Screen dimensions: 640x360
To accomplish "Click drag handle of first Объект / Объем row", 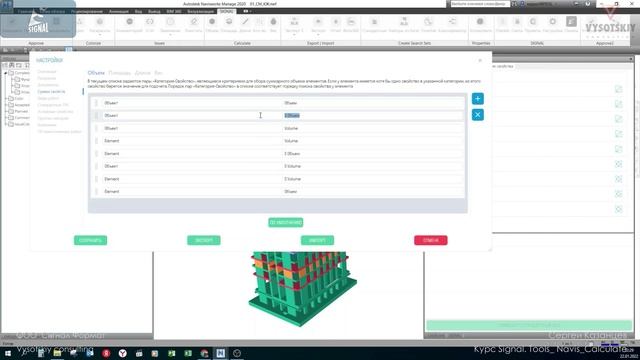I will (96, 103).
